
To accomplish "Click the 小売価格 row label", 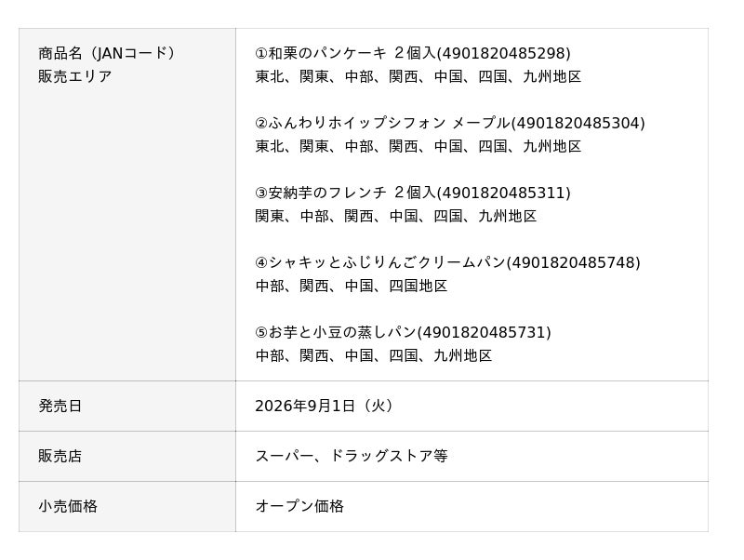I will 67,506.
